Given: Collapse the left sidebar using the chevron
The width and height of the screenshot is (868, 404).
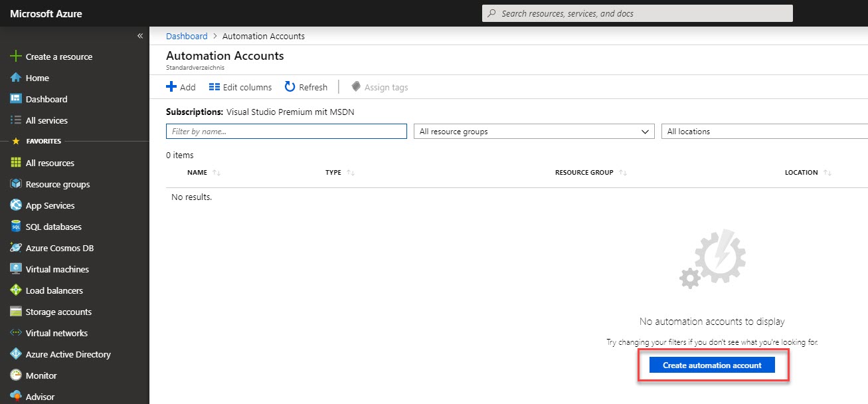Looking at the screenshot, I should coord(140,36).
